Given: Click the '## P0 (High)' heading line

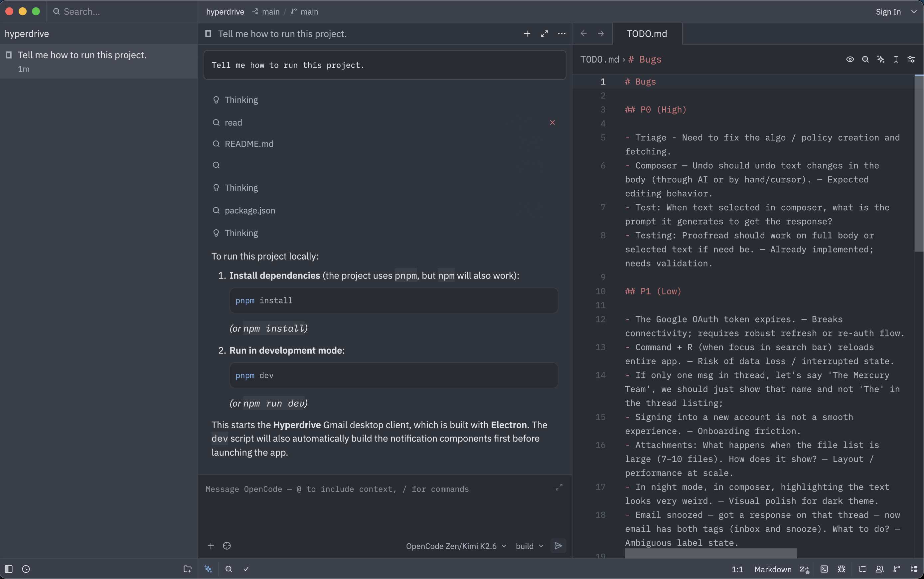Looking at the screenshot, I should coord(656,110).
